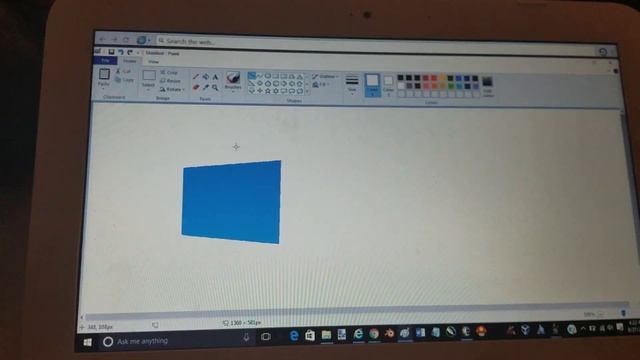Viewport: 640px width, 360px height.
Task: Click the Copy icon in Clipboard group
Action: pos(118,80)
